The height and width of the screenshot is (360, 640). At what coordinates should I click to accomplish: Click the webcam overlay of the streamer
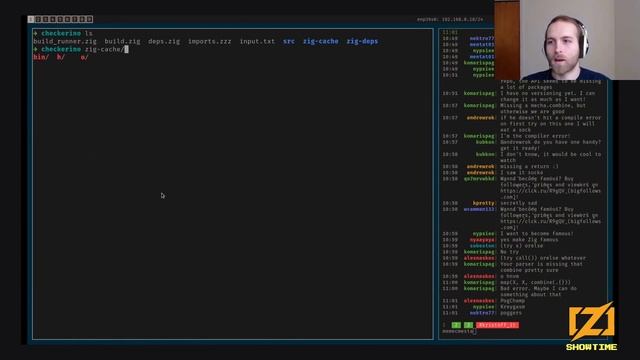pos(567,40)
